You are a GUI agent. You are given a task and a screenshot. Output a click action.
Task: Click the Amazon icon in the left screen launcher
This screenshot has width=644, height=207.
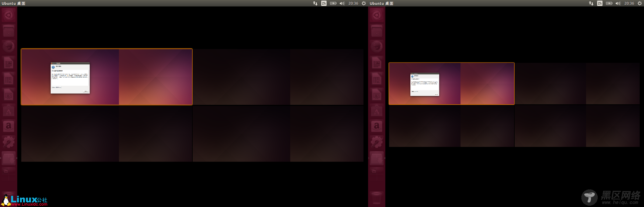[9, 126]
